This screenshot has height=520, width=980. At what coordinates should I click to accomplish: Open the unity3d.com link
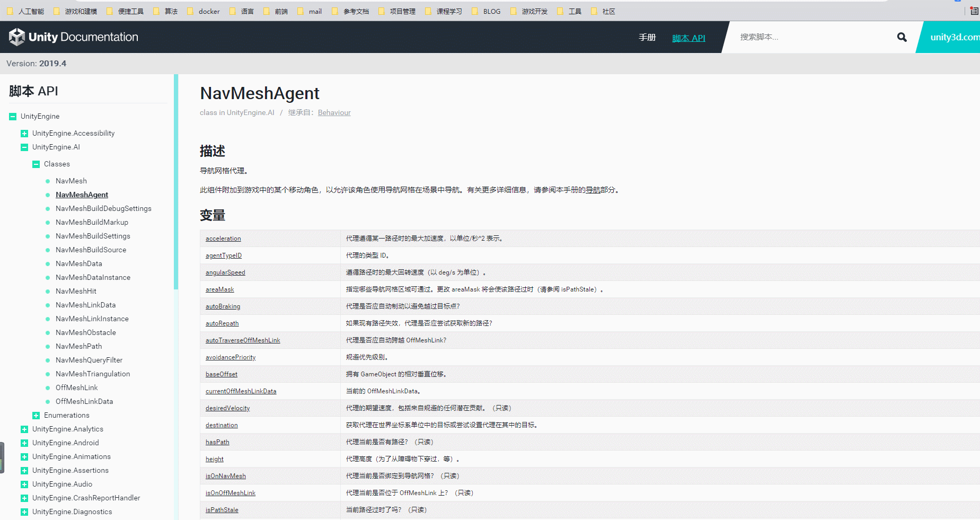pos(955,37)
